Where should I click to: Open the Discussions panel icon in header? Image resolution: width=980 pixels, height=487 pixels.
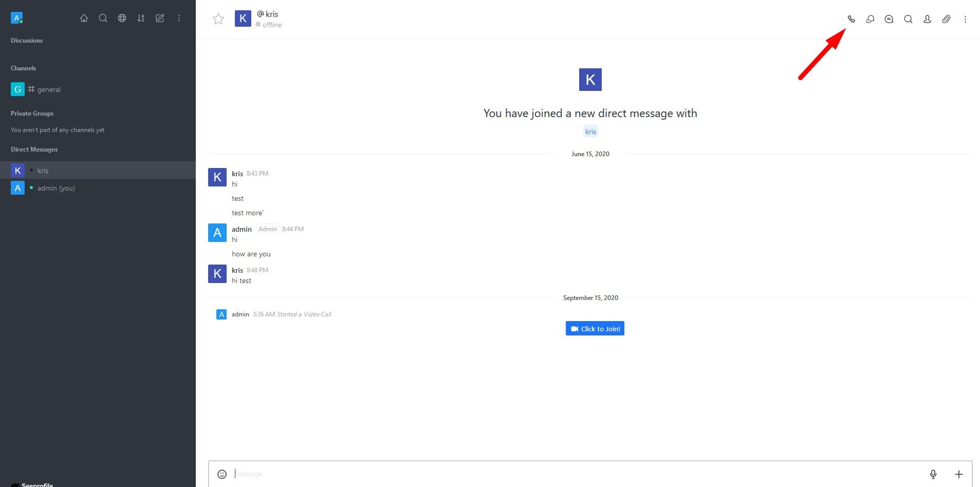870,19
